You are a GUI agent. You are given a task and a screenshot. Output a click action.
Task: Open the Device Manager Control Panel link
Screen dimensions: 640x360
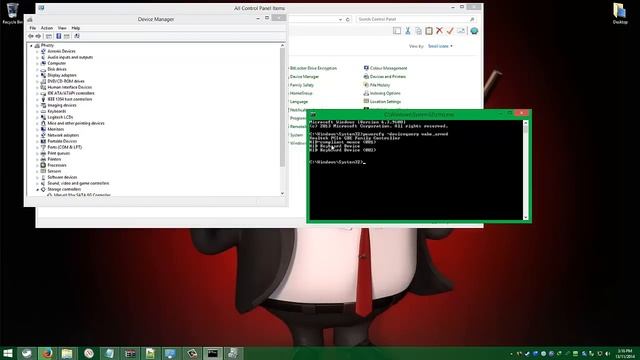(304, 77)
